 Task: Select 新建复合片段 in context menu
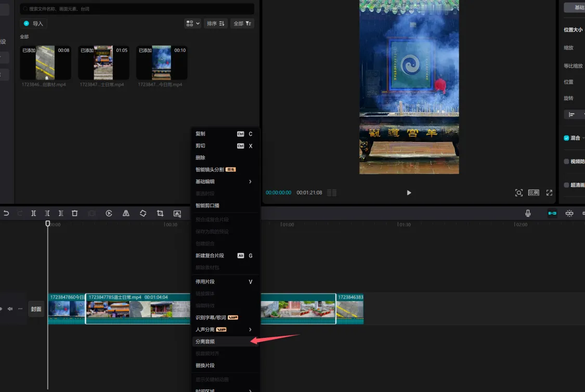[210, 256]
